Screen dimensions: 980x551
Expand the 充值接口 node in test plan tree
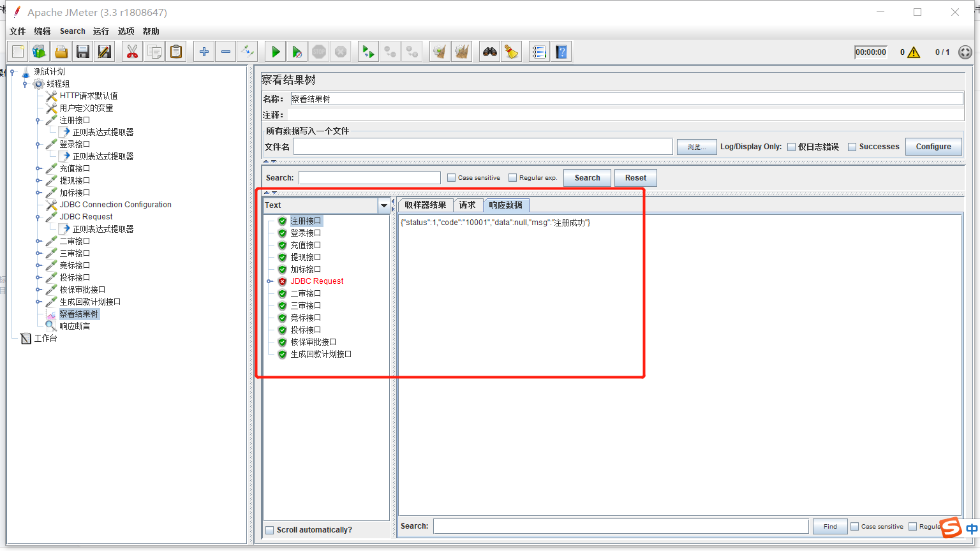[x=38, y=169]
